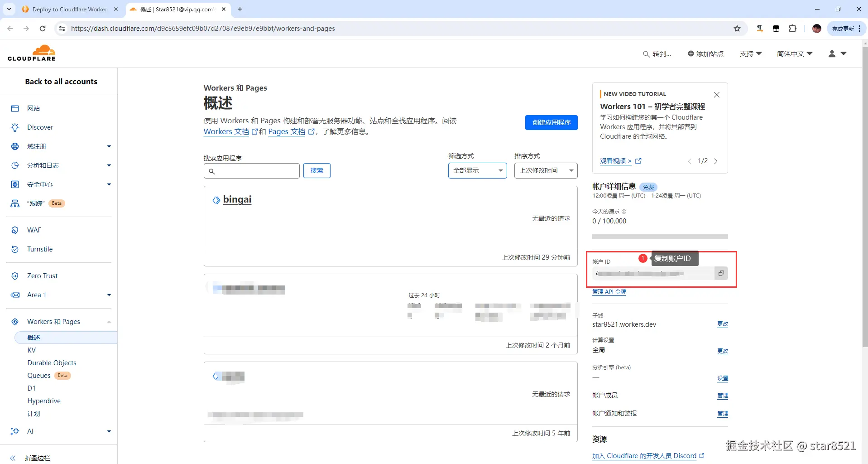Open 加入 Cloudflare 的开发人员 Discord link

click(x=648, y=456)
